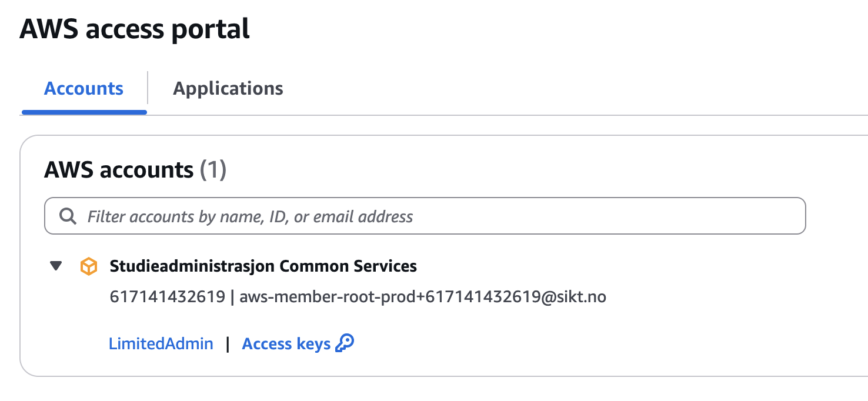Screen dimensions: 868x401
Task: Click the magnifying glass search icon
Action: click(x=68, y=216)
